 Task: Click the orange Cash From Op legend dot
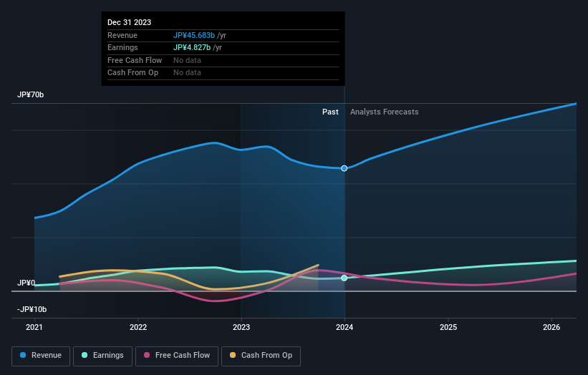pos(233,355)
